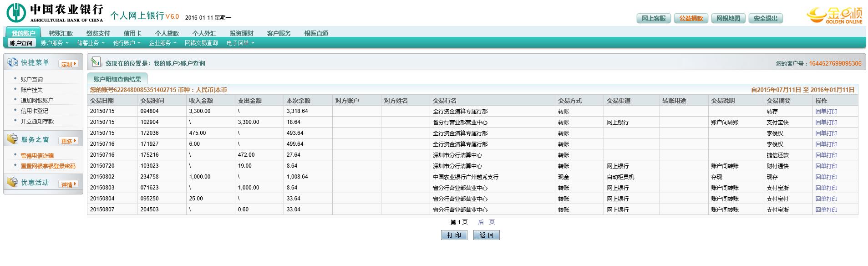Open the 信用卡 main tab
Screen dimensions: 868x266
pyautogui.click(x=132, y=33)
